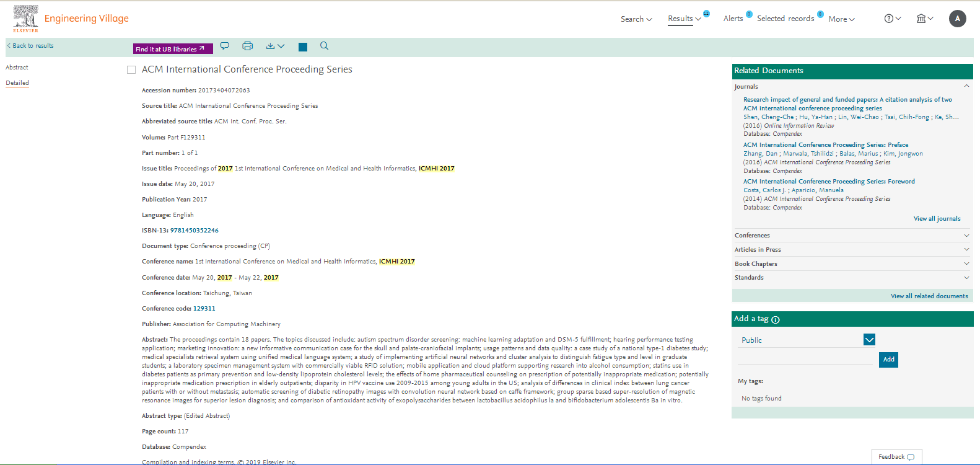Viewport: 980px width, 465px height.
Task: Open ISBN-13 link 9781450352246
Action: tap(195, 231)
